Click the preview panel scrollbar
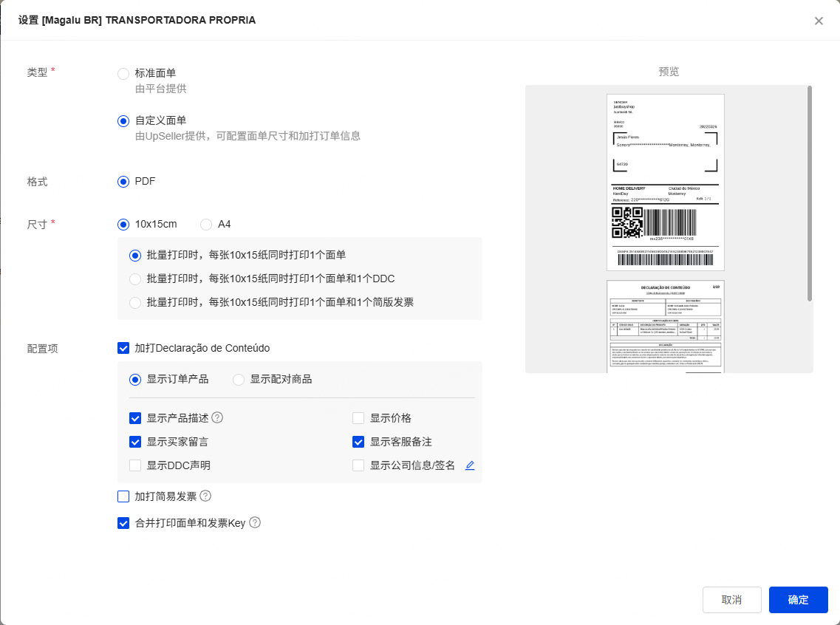The height and width of the screenshot is (625, 840). click(x=810, y=194)
